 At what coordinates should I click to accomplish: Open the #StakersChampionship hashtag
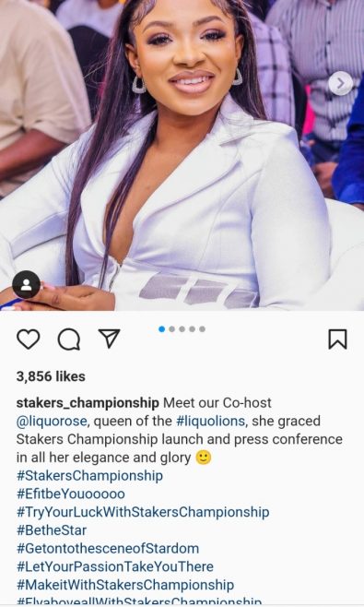[x=89, y=476]
